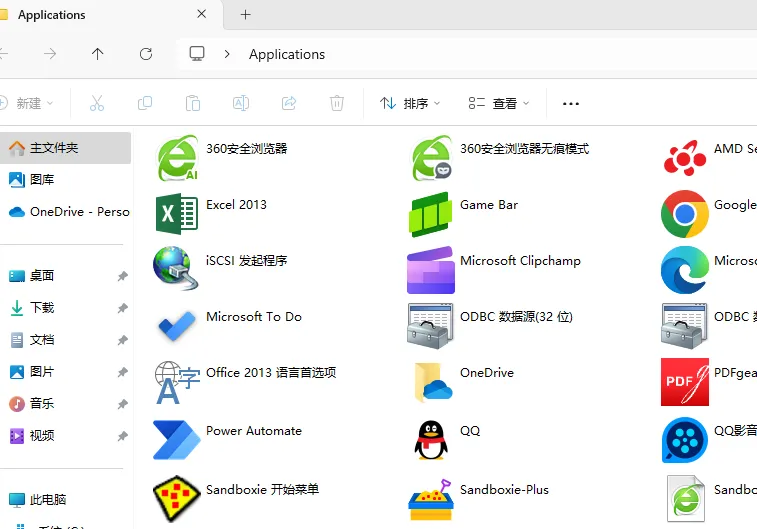Open the Microsoft Edge icon

(x=685, y=270)
